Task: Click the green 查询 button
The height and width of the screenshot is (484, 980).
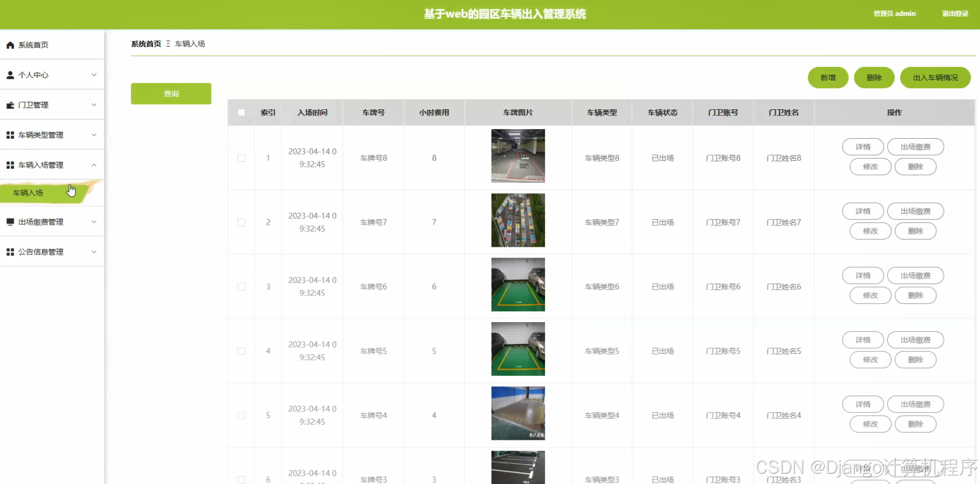Action: [x=171, y=94]
